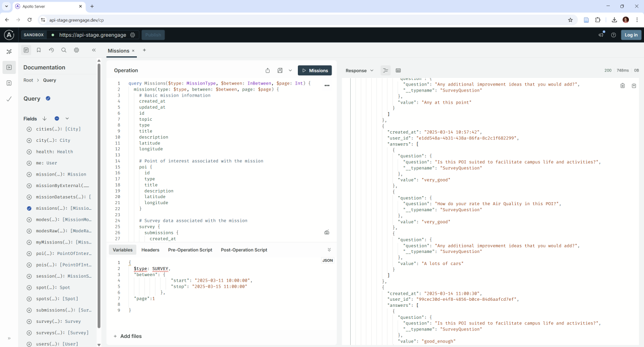The width and height of the screenshot is (644, 347).
Task: Add the spots(…): [Spot] field
Action: tap(29, 299)
